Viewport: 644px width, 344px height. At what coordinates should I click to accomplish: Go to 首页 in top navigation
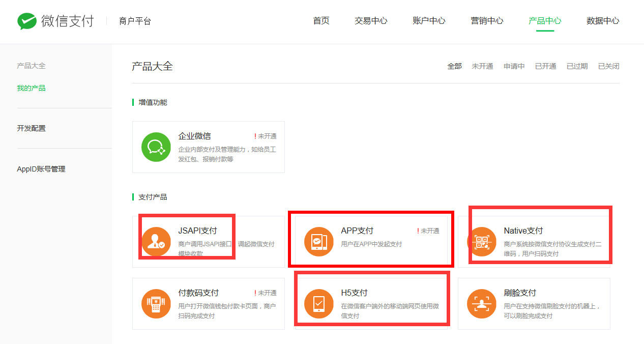click(321, 21)
